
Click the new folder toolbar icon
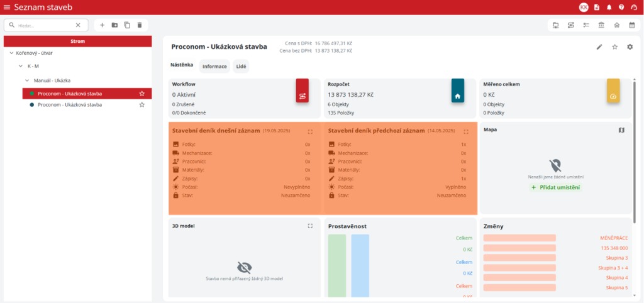(114, 25)
